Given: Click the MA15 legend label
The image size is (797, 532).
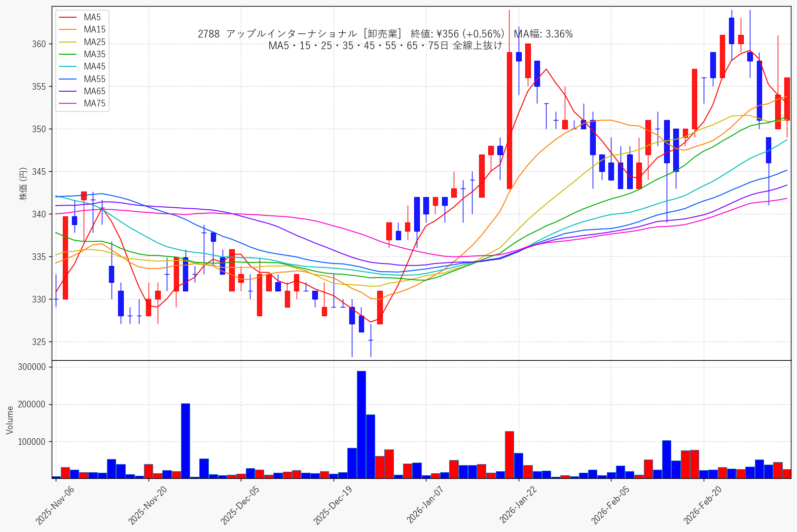Looking at the screenshot, I should [x=95, y=29].
